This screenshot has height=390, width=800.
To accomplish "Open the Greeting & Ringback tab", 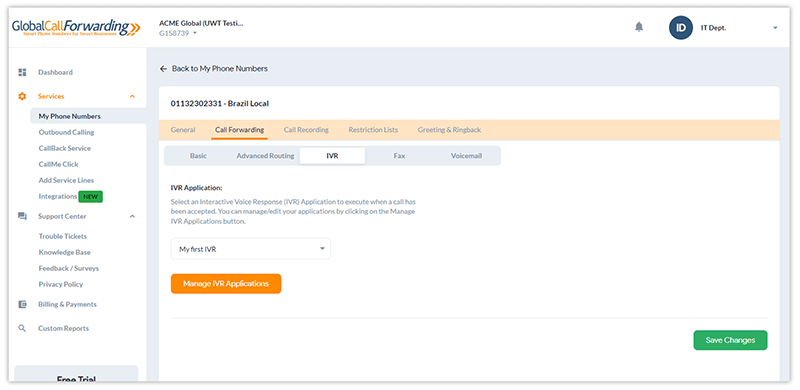I will click(449, 130).
